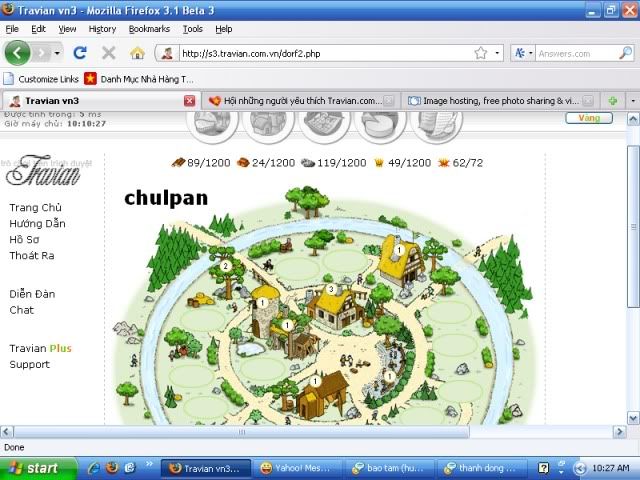640x480 pixels.
Task: Launch Internet Explorer from quick launch
Action: (94, 468)
